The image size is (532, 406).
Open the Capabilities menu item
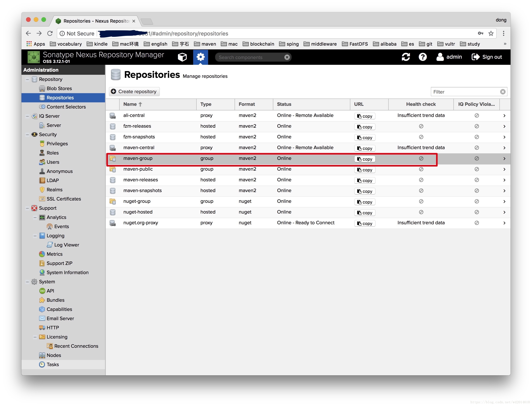59,309
